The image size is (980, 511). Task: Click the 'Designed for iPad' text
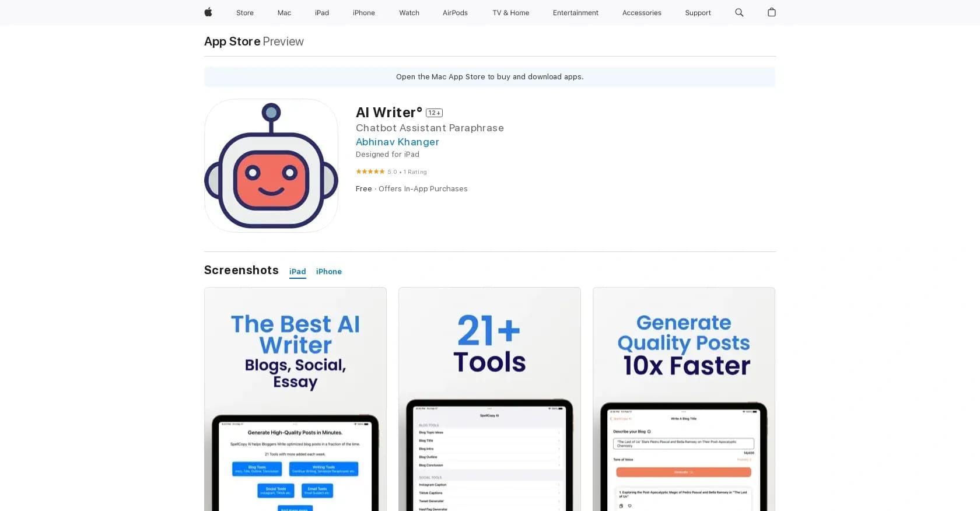(x=387, y=155)
